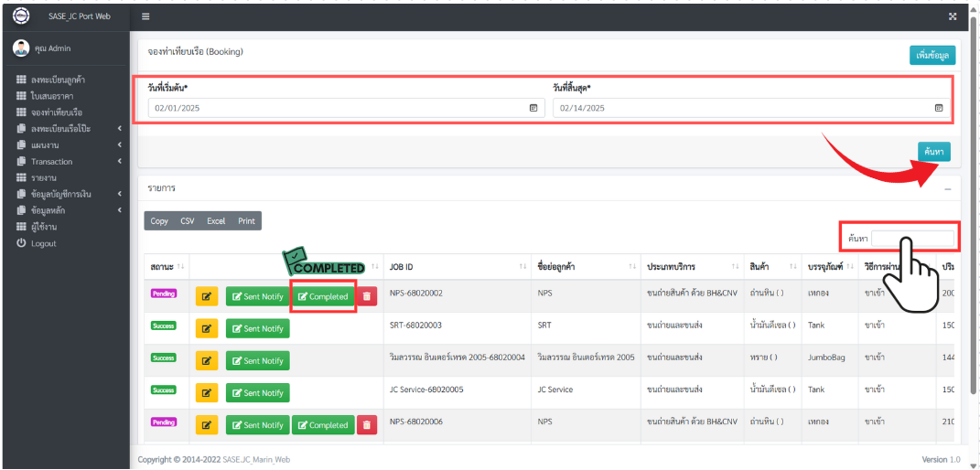Open the start date calendar picker icon
The width and height of the screenshot is (980, 470).
533,108
